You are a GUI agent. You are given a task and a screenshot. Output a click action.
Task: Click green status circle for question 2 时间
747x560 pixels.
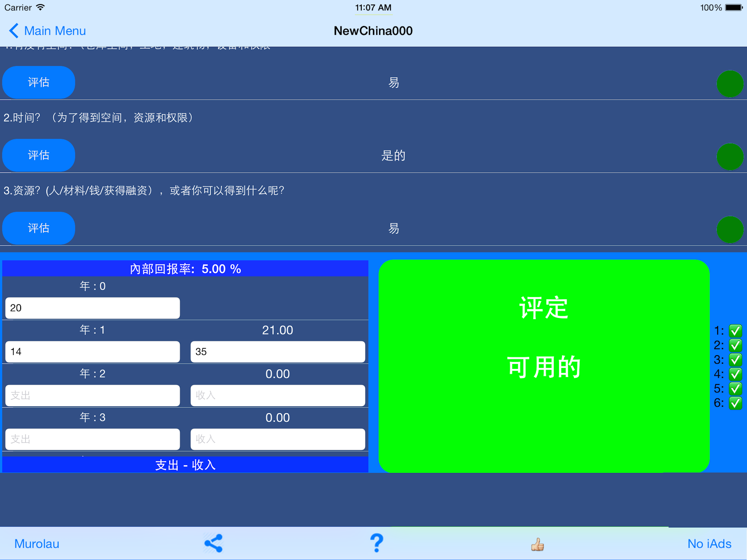click(730, 157)
